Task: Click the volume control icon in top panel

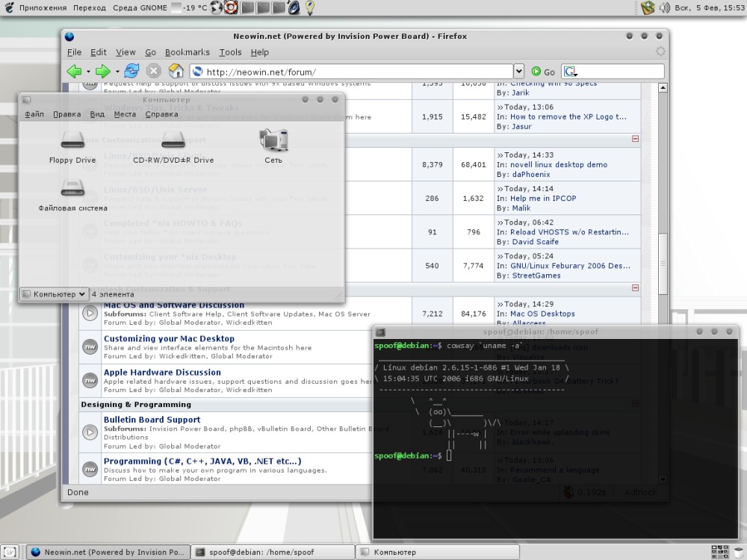Action: 664,7
